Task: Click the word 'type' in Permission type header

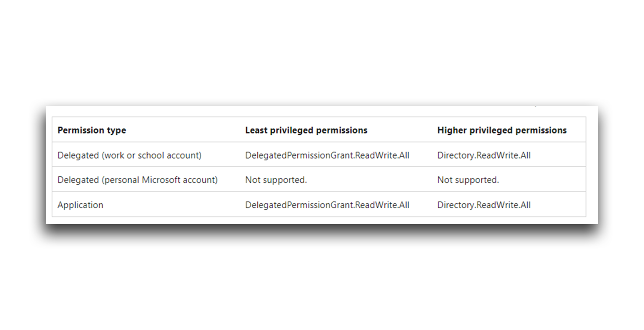Action: pos(116,131)
